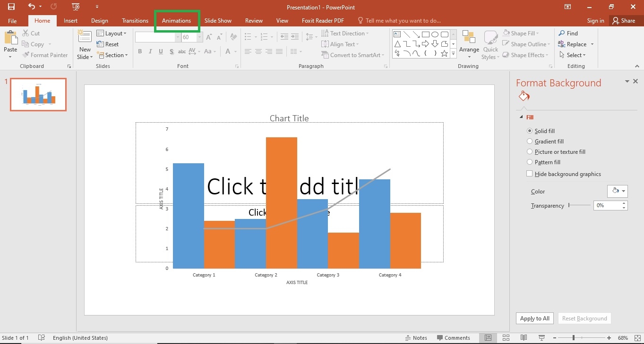Click the Transparency slider

pyautogui.click(x=579, y=205)
